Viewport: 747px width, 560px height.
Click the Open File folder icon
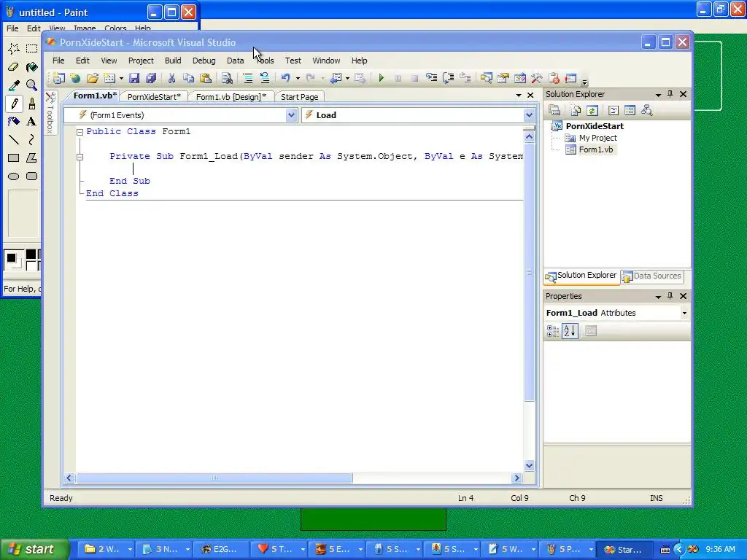(93, 78)
